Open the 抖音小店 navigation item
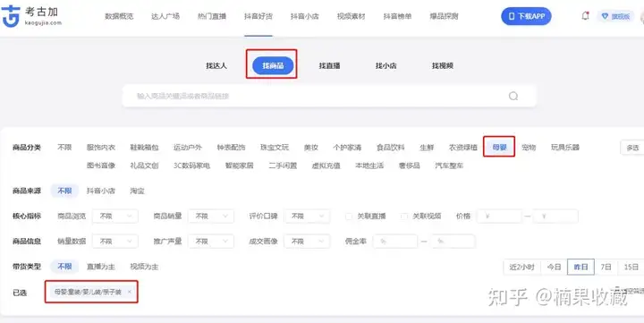This screenshot has width=644, height=323. point(305,16)
